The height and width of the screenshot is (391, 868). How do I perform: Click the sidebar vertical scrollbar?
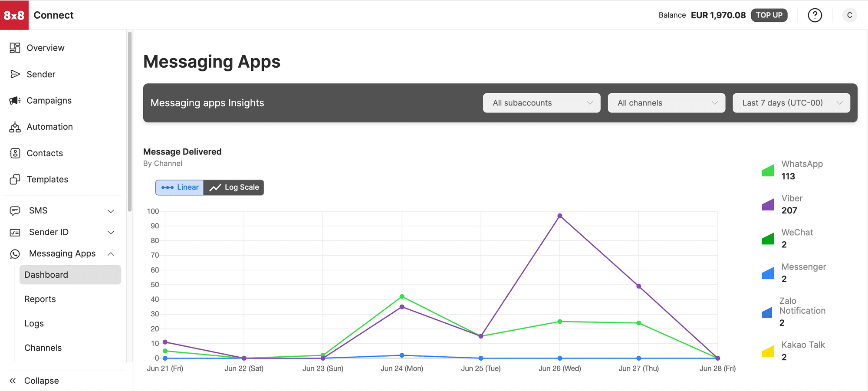pos(129,122)
